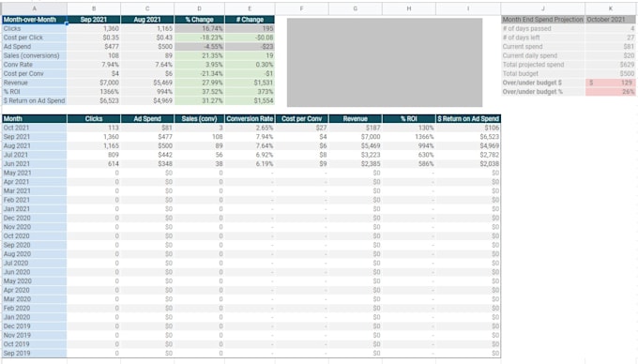The image size is (638, 364).
Task: Click the red Over/under budget $ value
Action: (611, 83)
